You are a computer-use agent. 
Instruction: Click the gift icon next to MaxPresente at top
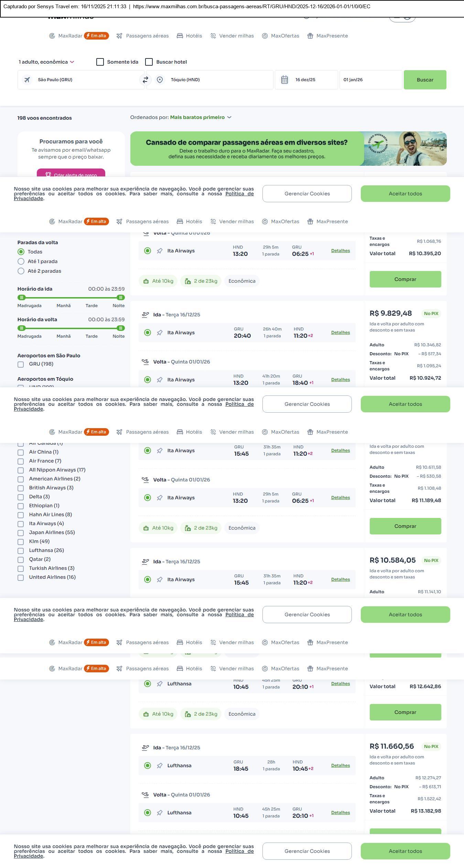(310, 36)
